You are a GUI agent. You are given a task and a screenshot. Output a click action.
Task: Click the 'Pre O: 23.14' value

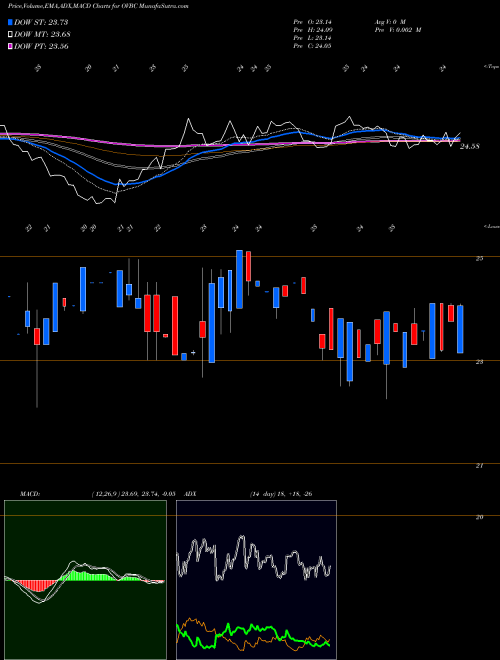click(x=312, y=21)
